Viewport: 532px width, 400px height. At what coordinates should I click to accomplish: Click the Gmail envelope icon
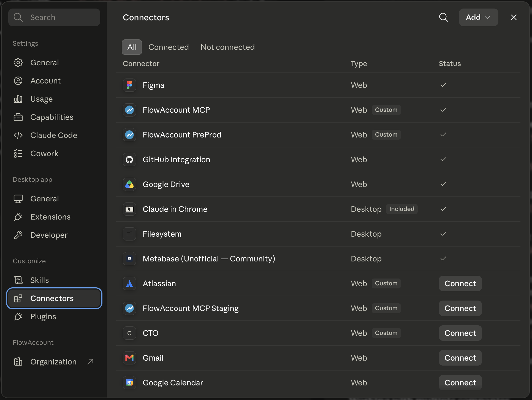point(129,358)
